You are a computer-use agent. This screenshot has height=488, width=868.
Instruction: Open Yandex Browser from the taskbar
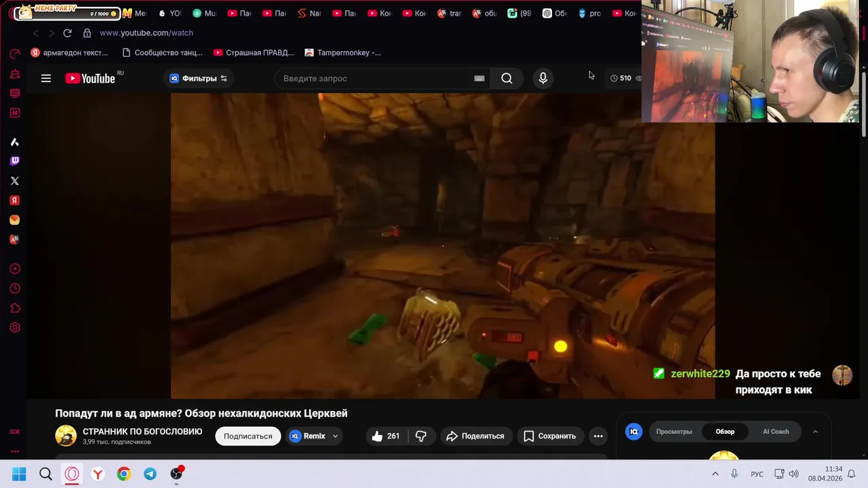[x=98, y=474]
